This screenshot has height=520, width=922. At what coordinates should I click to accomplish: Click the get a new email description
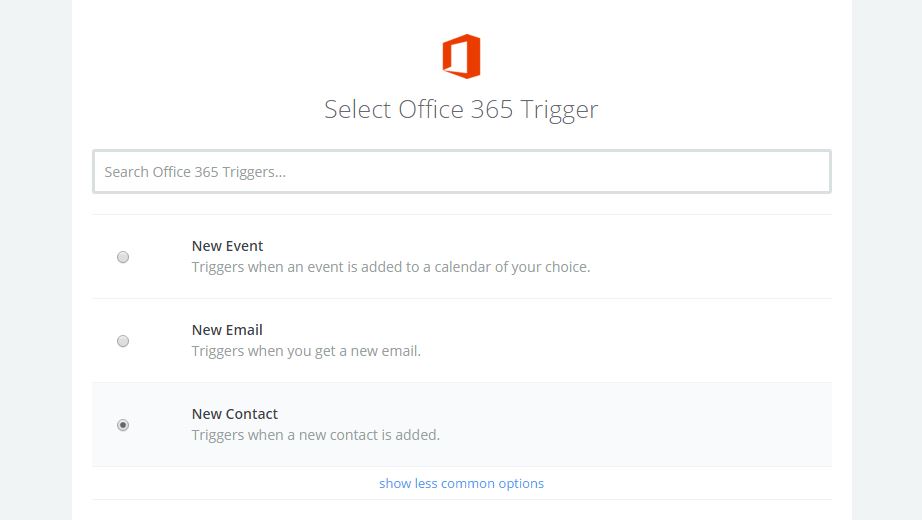coord(306,352)
